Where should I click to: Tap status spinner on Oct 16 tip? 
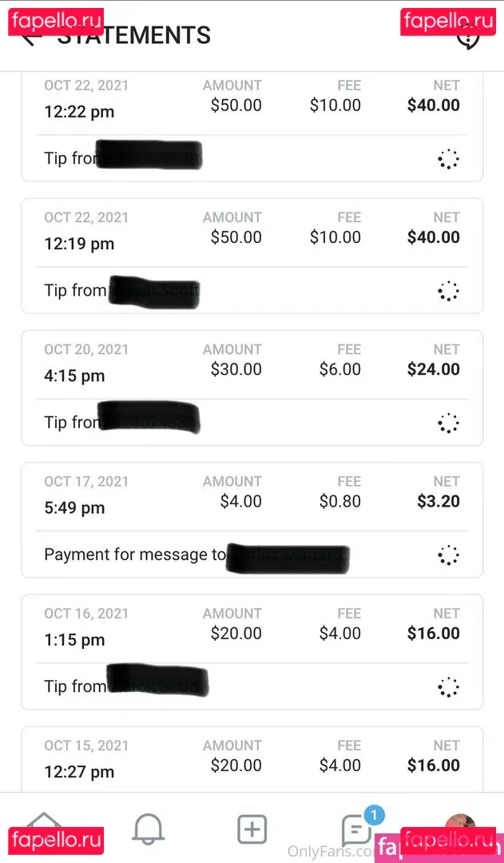pyautogui.click(x=449, y=686)
